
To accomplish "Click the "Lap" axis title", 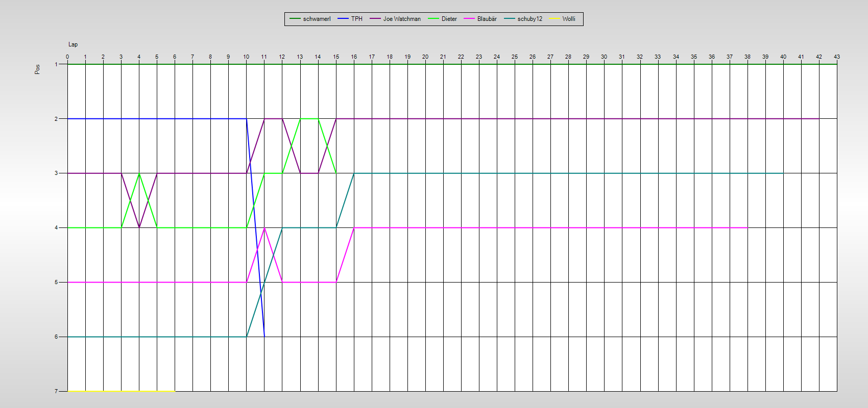I will (73, 44).
